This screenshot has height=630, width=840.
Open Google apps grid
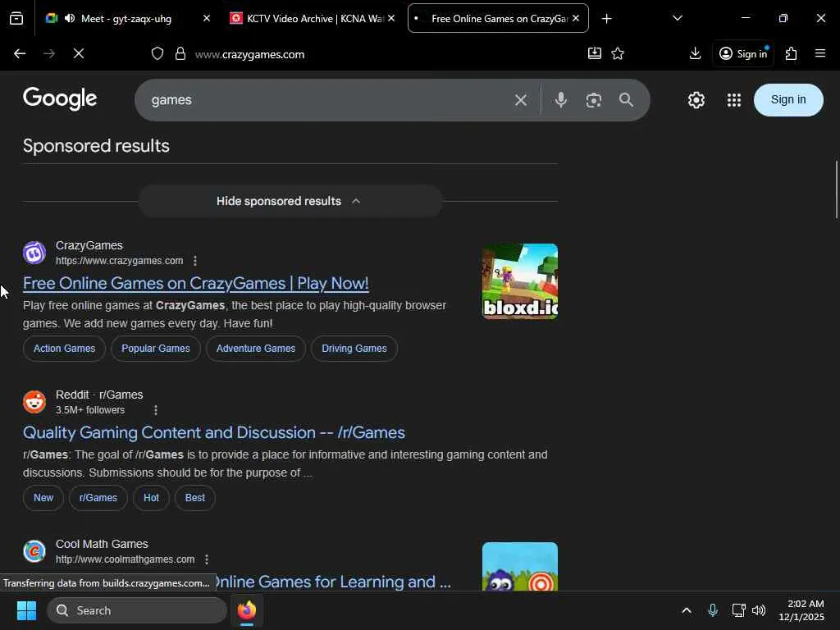(x=734, y=100)
